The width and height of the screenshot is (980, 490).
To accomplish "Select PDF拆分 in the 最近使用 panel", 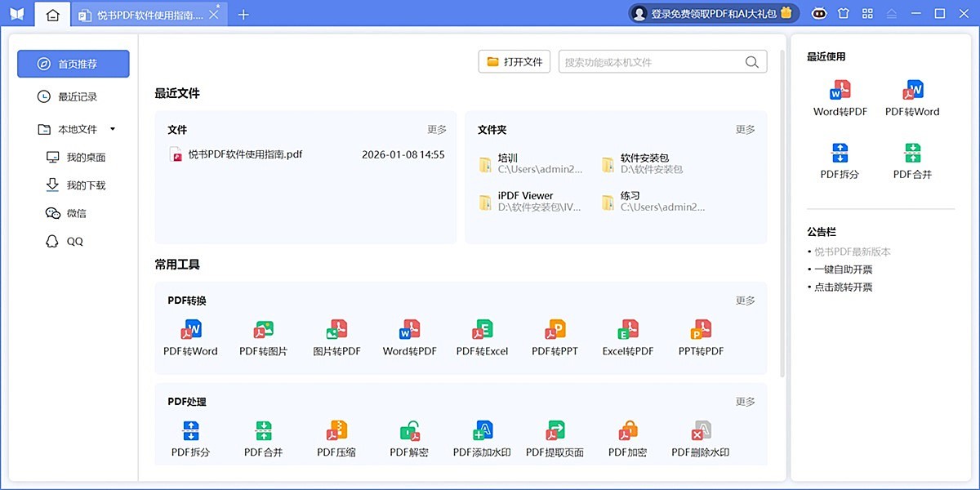I will click(x=839, y=160).
